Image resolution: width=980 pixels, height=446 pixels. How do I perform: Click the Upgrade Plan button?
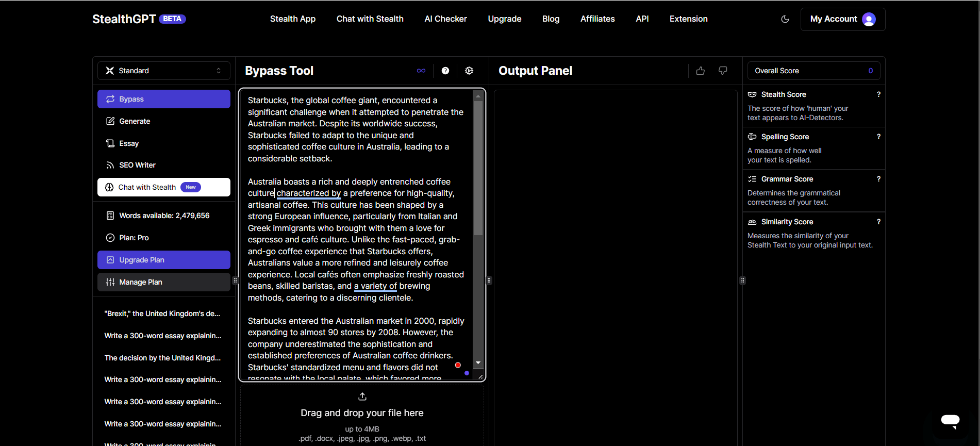click(x=163, y=260)
